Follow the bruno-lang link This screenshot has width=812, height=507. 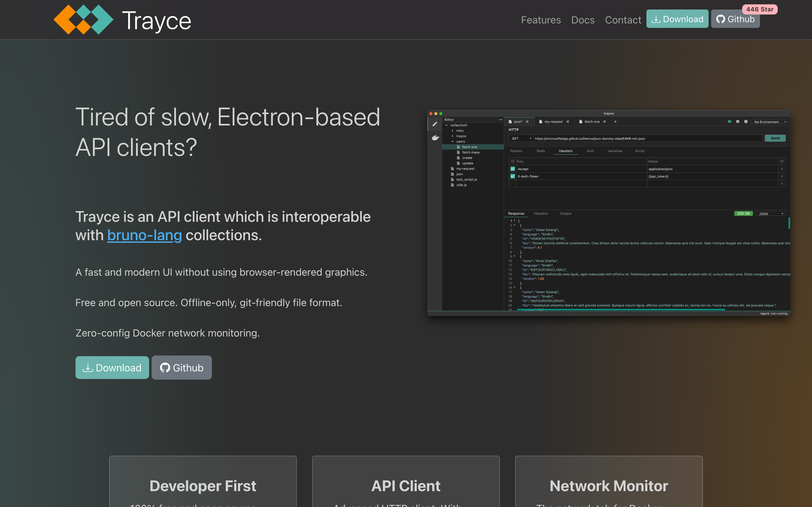145,235
